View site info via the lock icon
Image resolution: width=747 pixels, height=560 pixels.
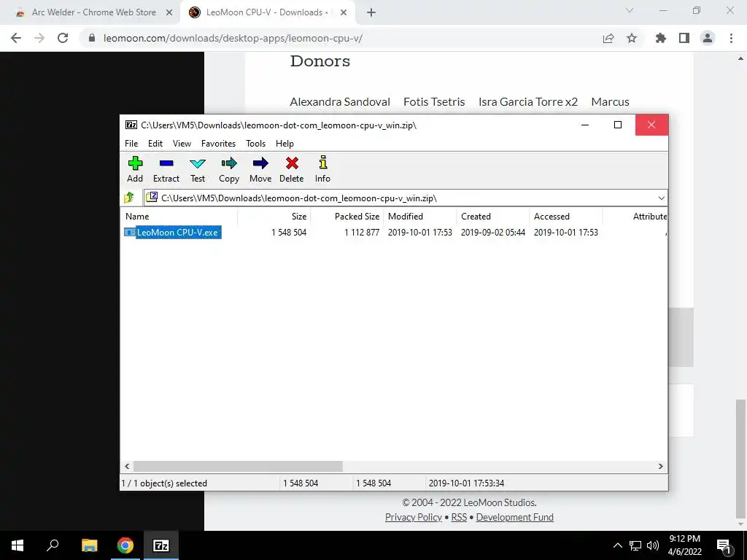[92, 38]
